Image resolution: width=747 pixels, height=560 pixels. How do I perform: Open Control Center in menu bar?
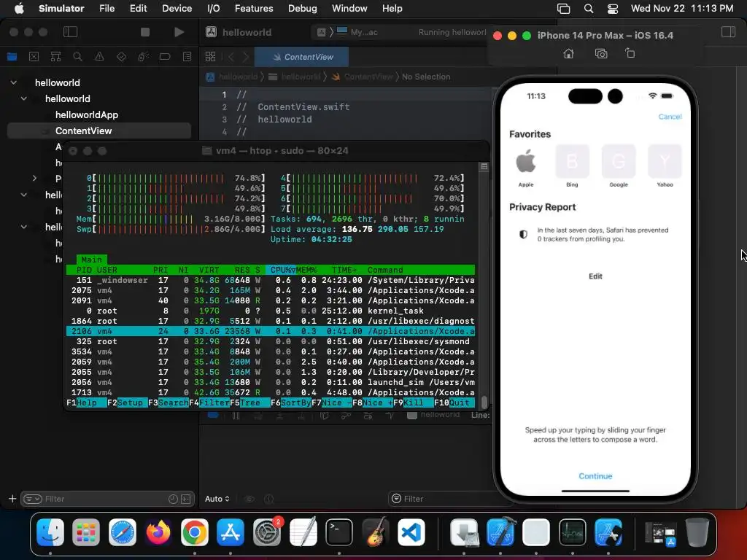tap(613, 8)
